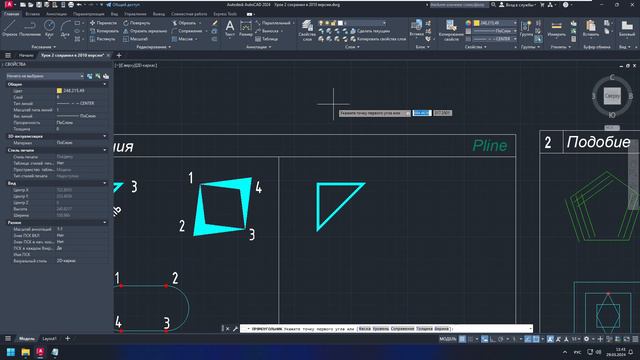Select the Текст text tool
The image size is (640, 360).
[x=230, y=29]
